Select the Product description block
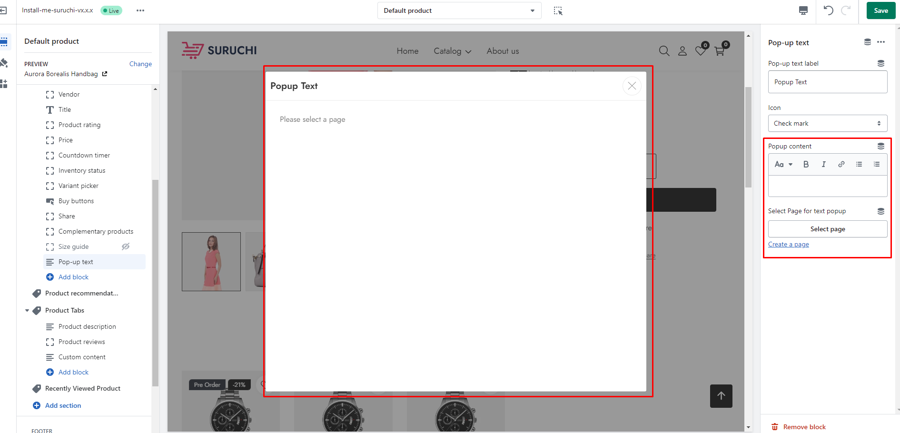900x433 pixels. [87, 327]
